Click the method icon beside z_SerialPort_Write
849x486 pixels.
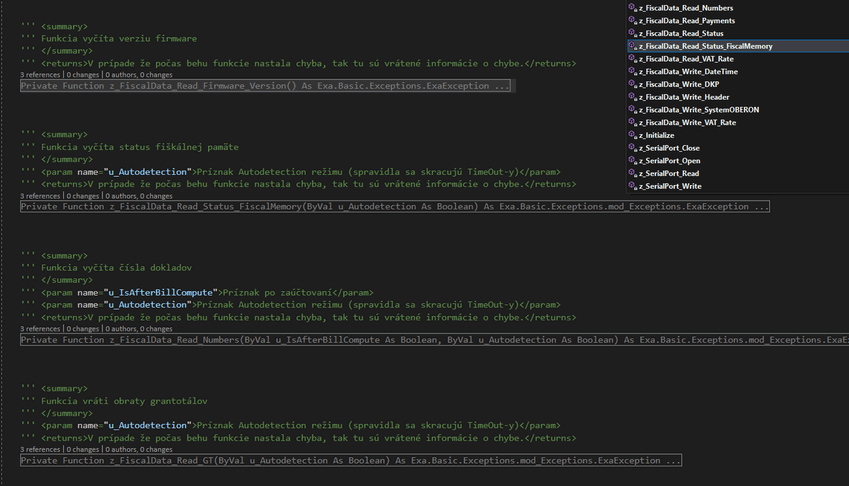tap(632, 186)
